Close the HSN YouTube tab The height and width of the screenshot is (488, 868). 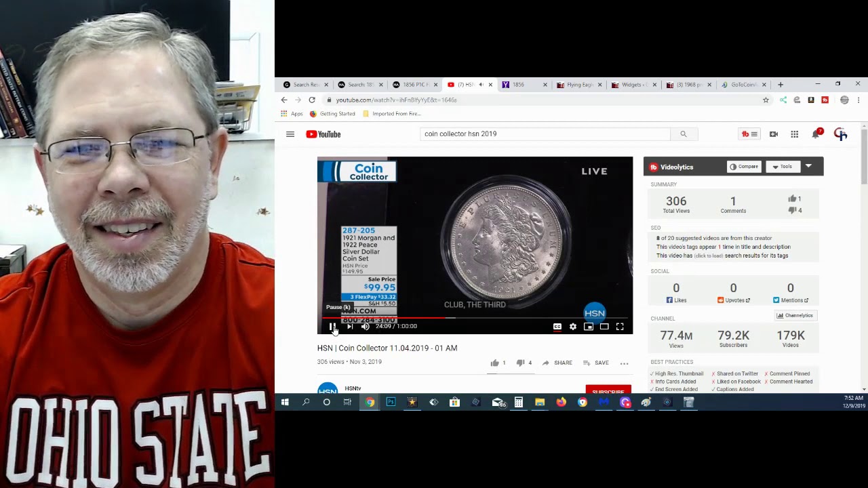[x=490, y=85]
